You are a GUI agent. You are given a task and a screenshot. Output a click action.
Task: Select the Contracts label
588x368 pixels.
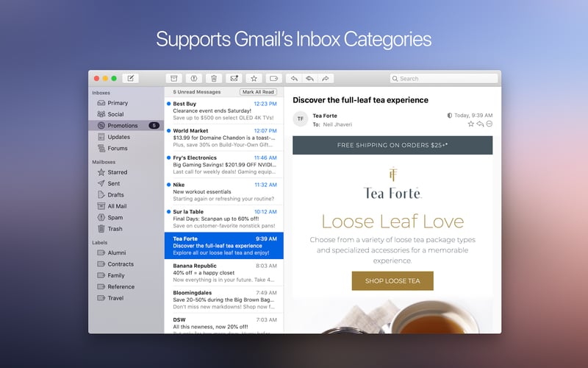point(126,264)
